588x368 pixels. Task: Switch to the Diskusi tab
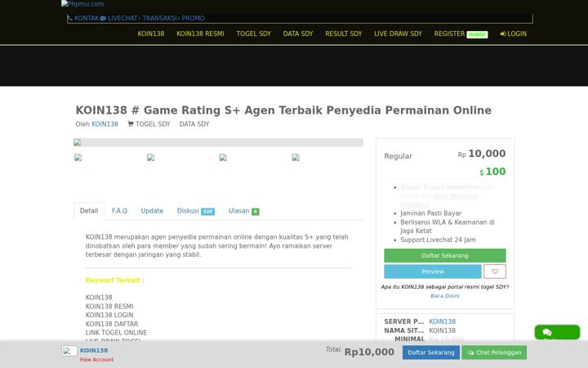point(195,211)
